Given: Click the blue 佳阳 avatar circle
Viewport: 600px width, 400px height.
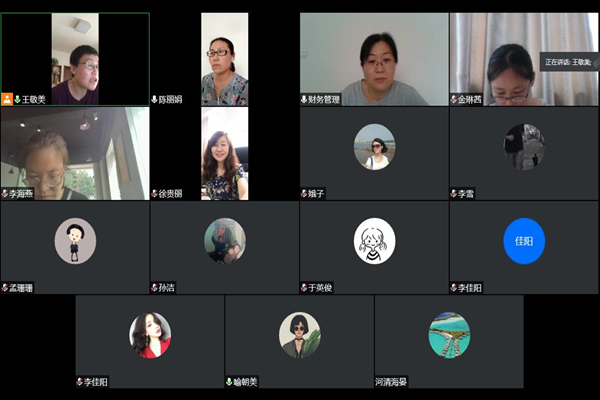Looking at the screenshot, I should pos(524,241).
